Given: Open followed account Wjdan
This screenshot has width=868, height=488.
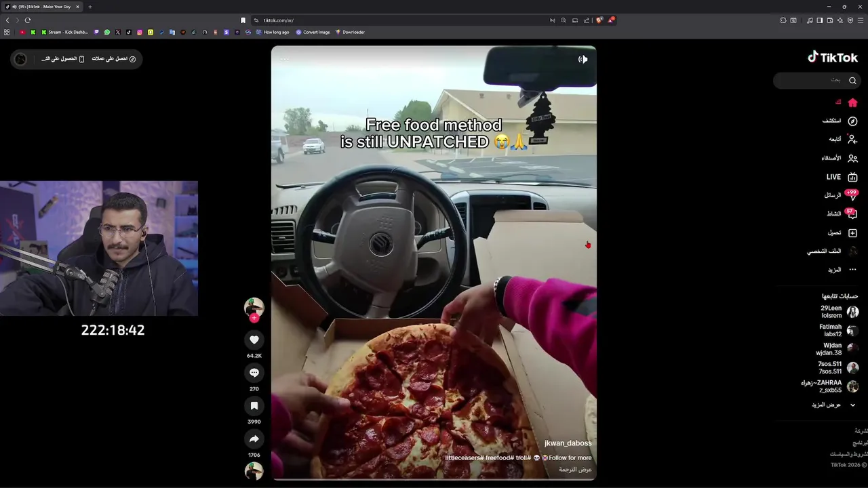Looking at the screenshot, I should 837,349.
